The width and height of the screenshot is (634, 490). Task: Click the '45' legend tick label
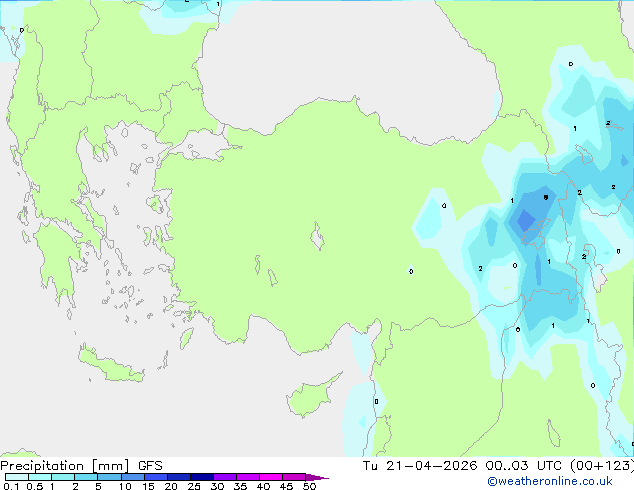tap(286, 486)
